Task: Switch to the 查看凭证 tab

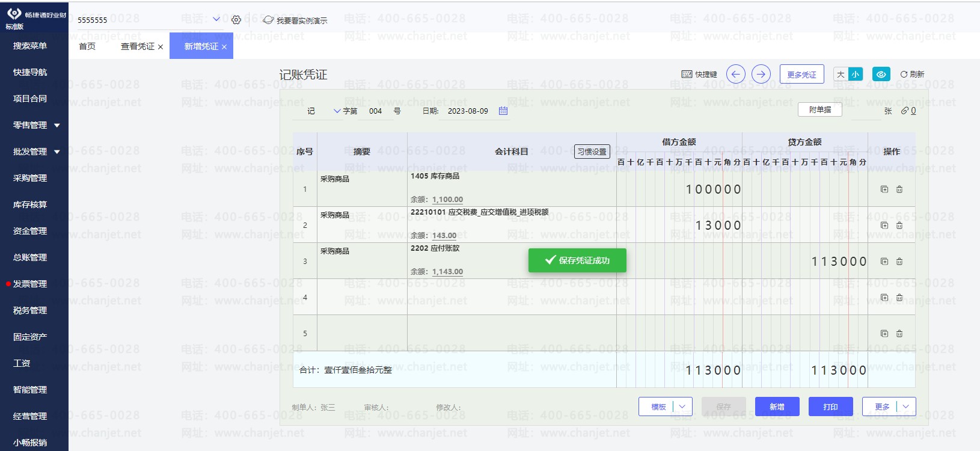Action: [x=138, y=46]
